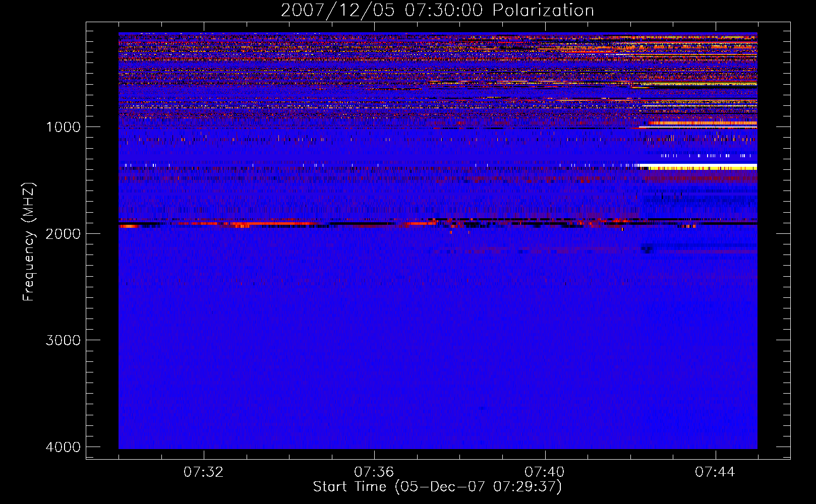This screenshot has width=816, height=504.
Task: Click the 07:32 time tick label
Action: [204, 472]
